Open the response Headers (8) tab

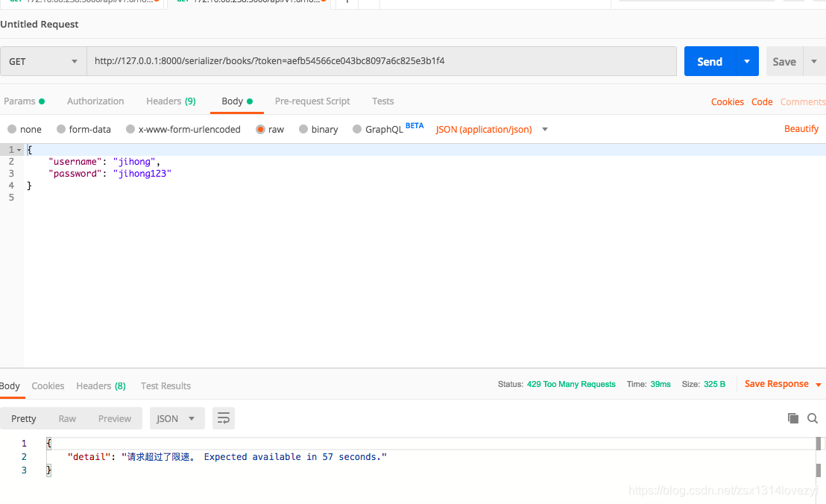coord(101,386)
